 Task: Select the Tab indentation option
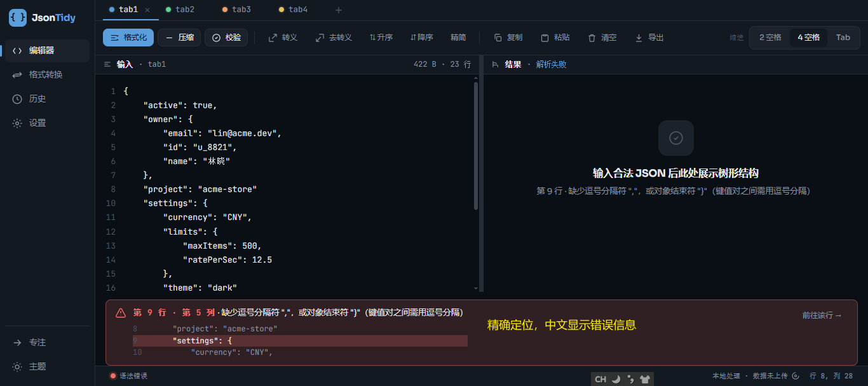pos(843,38)
